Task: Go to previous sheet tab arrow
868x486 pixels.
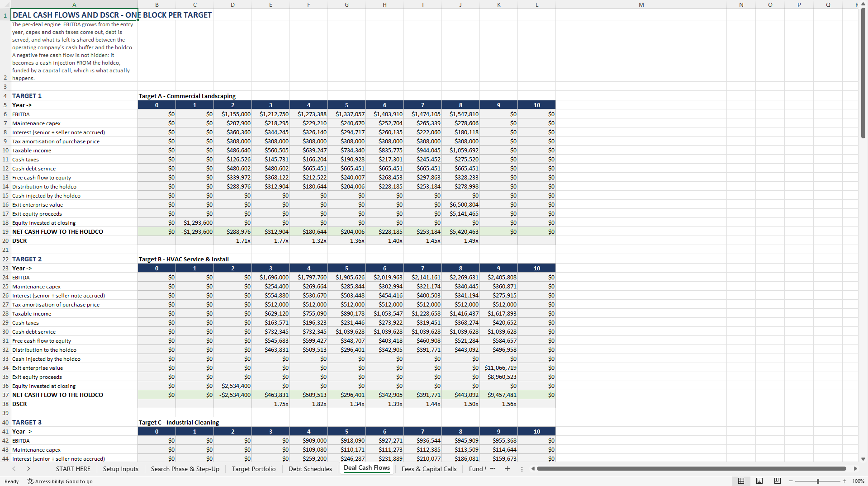Action: (14, 469)
